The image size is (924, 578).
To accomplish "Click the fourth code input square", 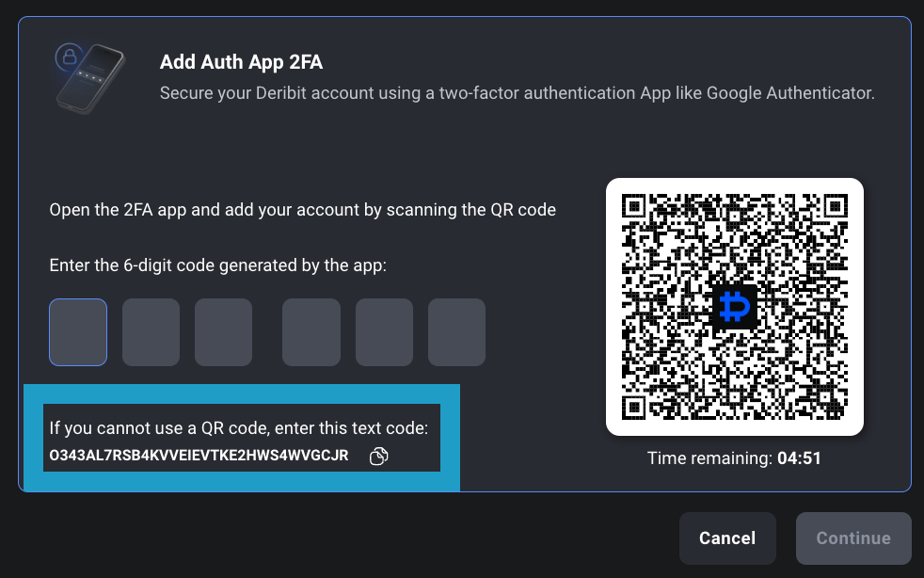I will pyautogui.click(x=311, y=331).
